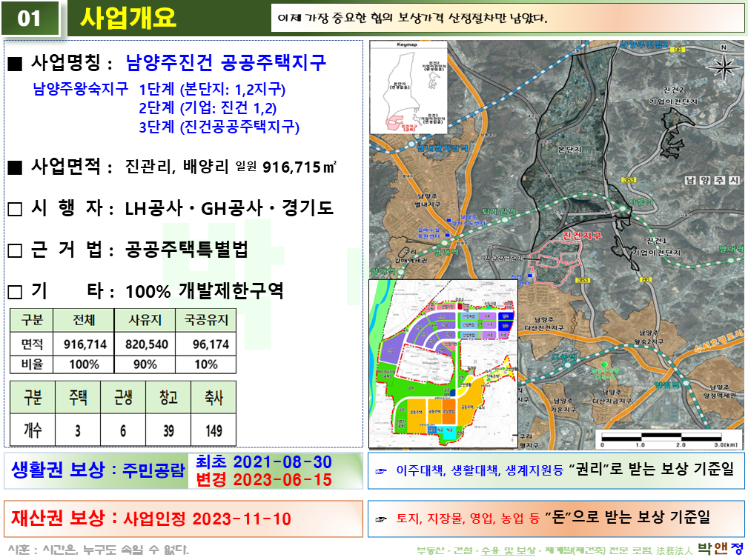The height and width of the screenshot is (560, 748).
Task: Click the 149 count cell
Action: pos(214,430)
